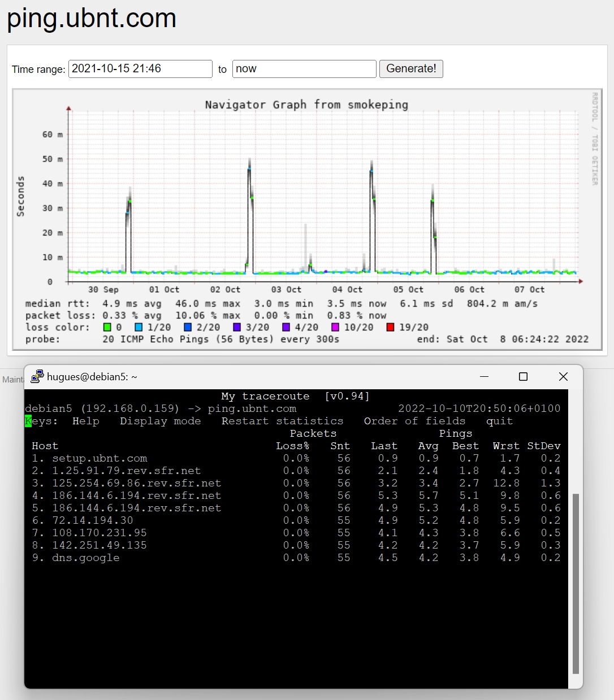Click the hugues@debian5: ~ window title

click(92, 377)
